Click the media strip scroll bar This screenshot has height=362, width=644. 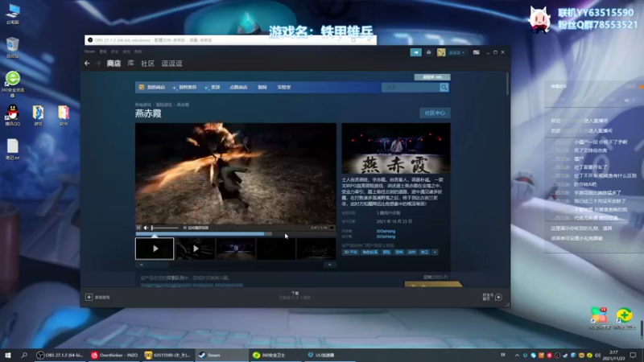click(x=236, y=265)
